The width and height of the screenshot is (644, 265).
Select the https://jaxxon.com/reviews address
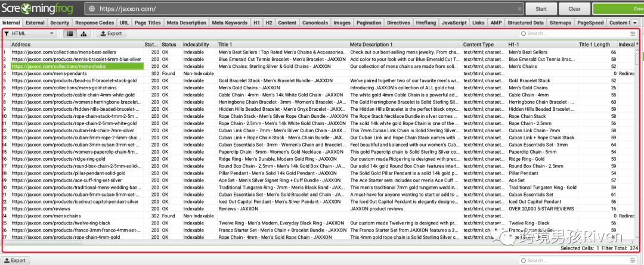coord(77,208)
